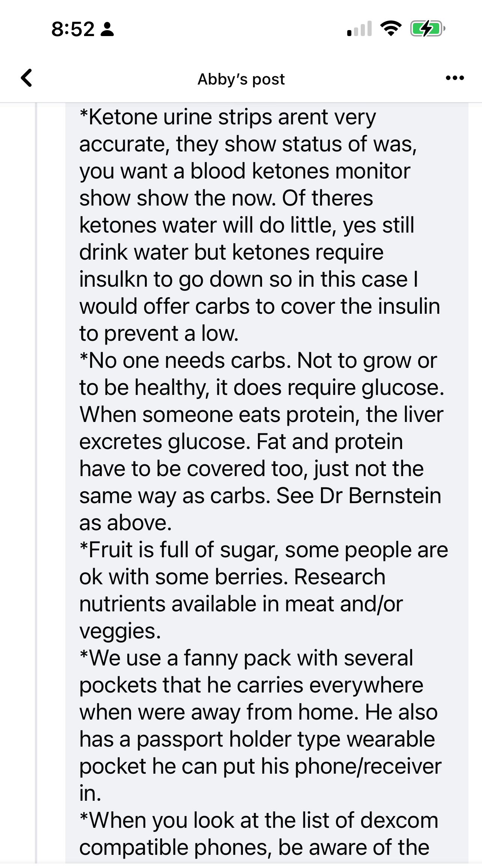Tap the 8:52 clock in status bar
The width and height of the screenshot is (482, 868).
coord(73,29)
